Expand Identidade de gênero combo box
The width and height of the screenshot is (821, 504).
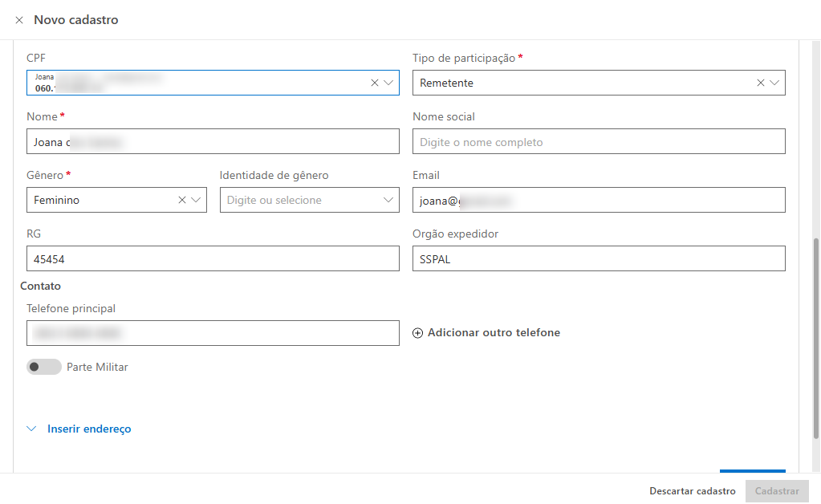[388, 200]
